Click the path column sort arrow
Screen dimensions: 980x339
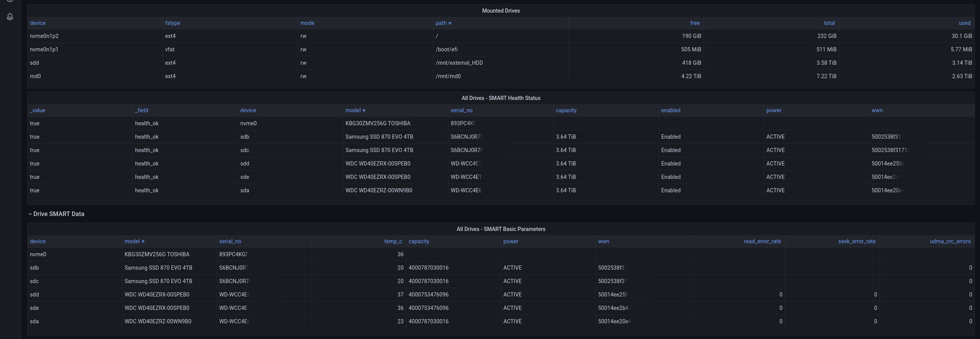(x=450, y=23)
